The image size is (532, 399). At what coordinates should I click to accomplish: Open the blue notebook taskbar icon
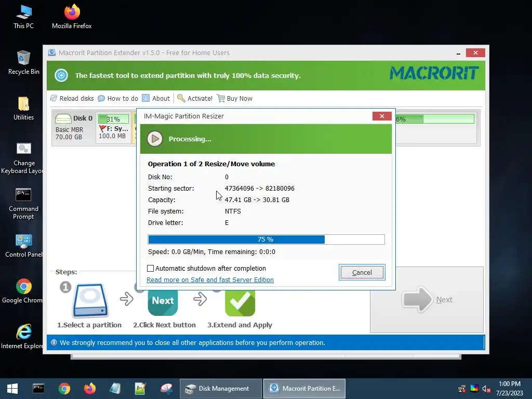(115, 389)
